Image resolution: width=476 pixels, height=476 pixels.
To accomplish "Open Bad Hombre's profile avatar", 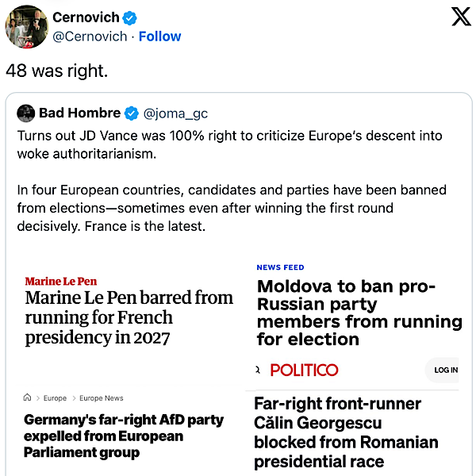I will [25, 113].
